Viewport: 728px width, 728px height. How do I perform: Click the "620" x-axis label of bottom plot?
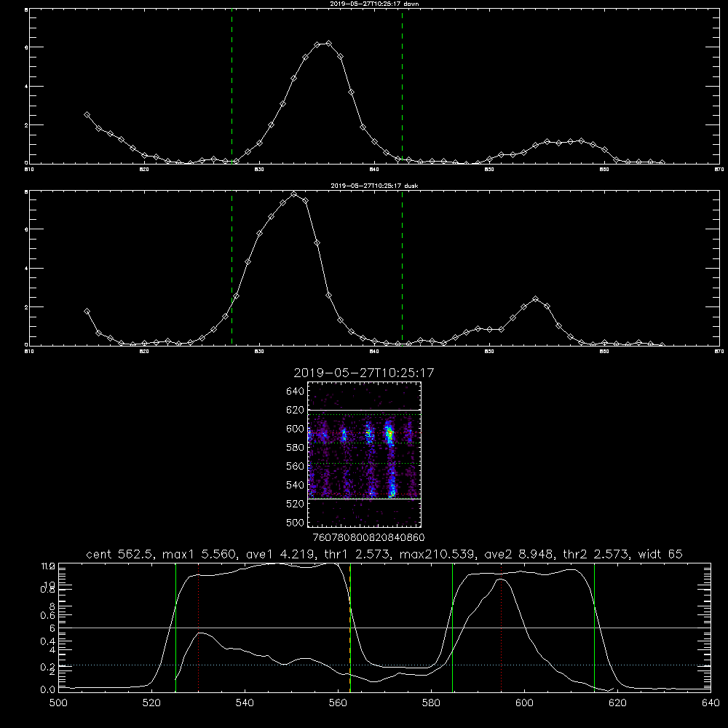tap(617, 703)
